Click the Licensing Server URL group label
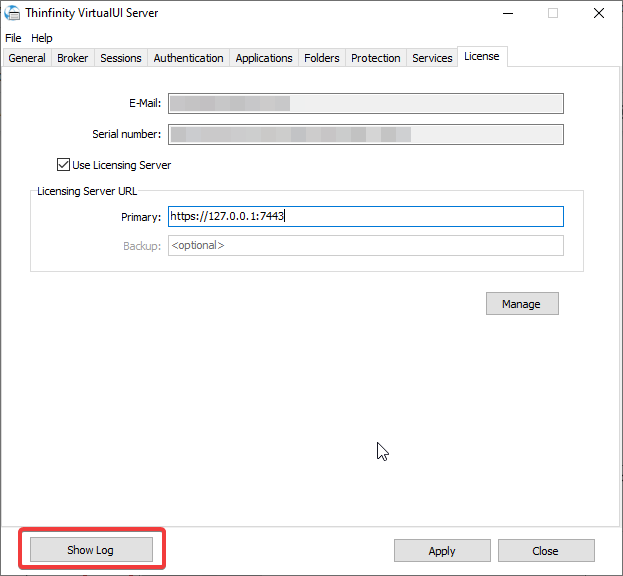The image size is (623, 576). pyautogui.click(x=87, y=191)
